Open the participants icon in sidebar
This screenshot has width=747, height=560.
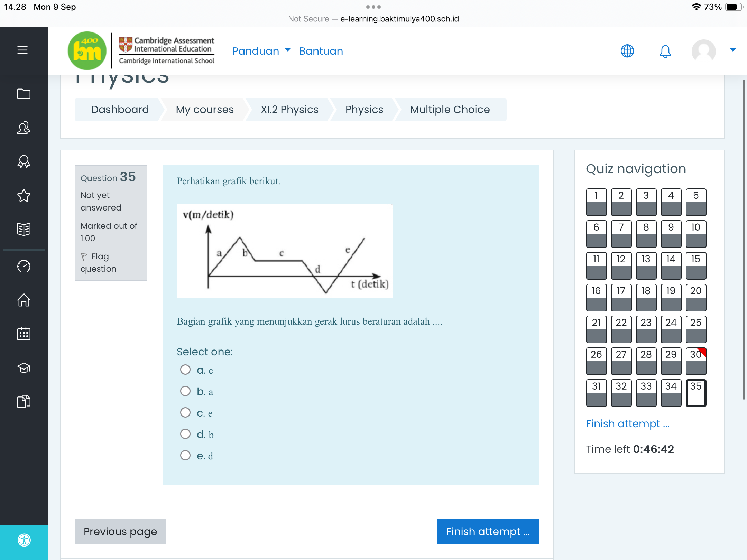tap(24, 128)
